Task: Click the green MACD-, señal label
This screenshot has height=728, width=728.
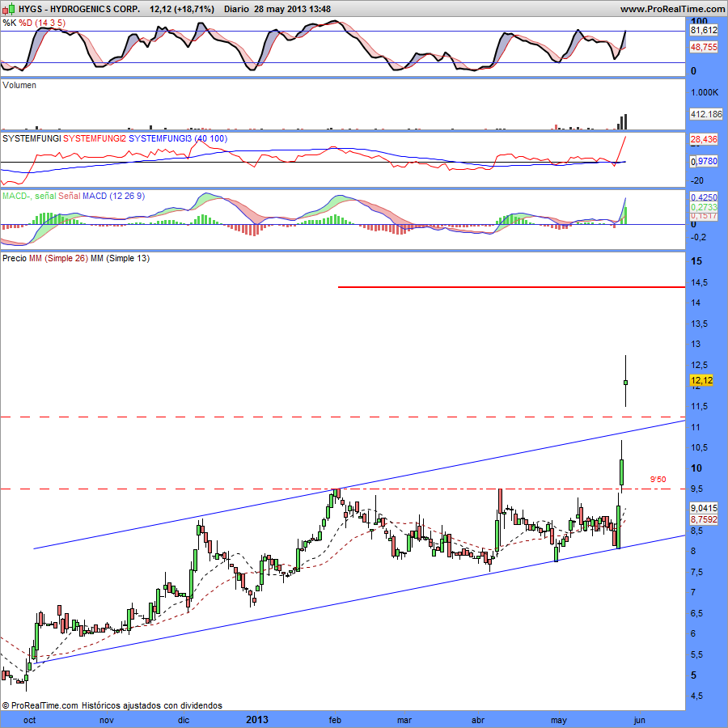Action: point(29,196)
